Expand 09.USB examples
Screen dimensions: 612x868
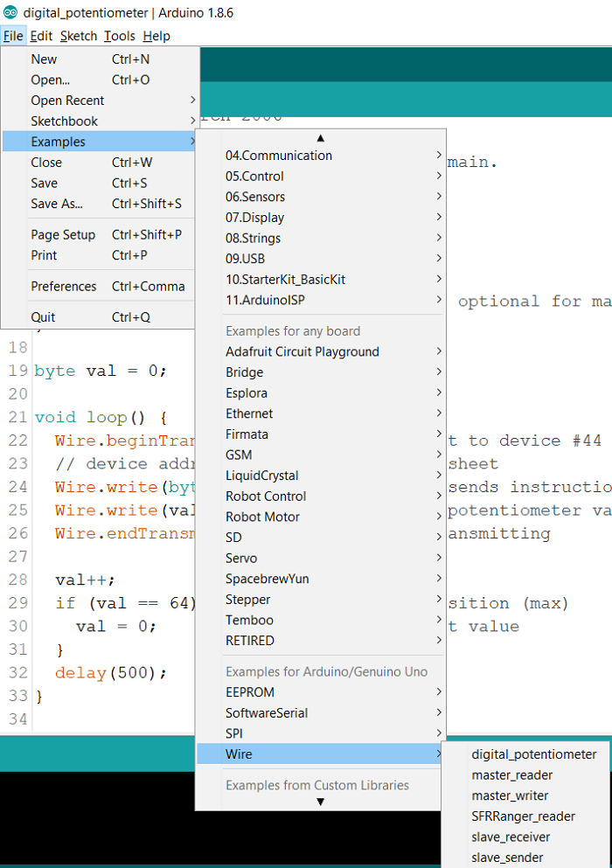point(321,259)
